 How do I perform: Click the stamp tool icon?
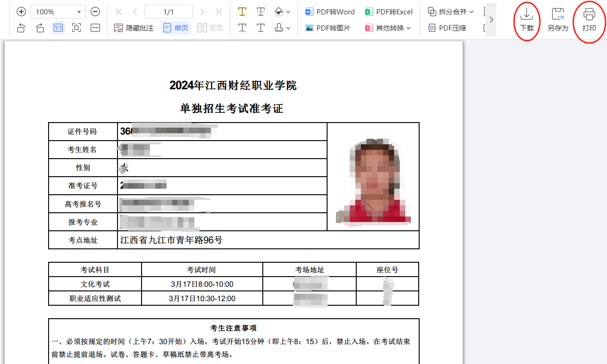(279, 28)
